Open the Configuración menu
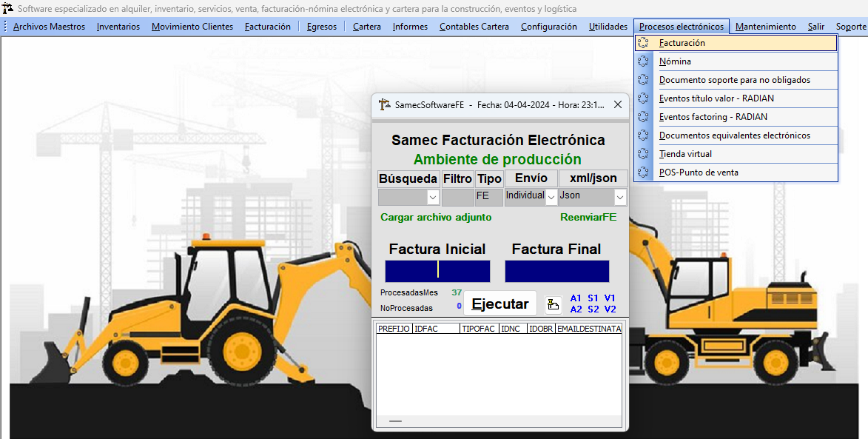 pyautogui.click(x=548, y=27)
